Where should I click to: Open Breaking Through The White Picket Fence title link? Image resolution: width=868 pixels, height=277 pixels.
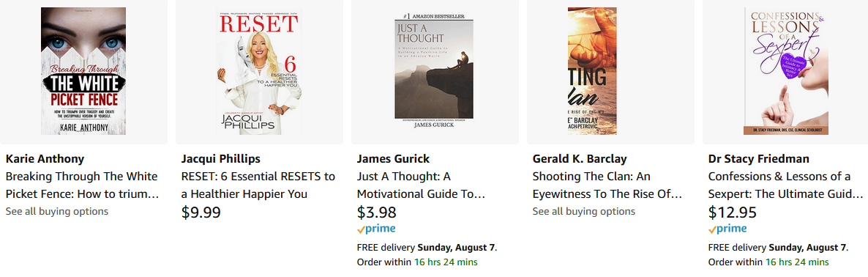83,185
